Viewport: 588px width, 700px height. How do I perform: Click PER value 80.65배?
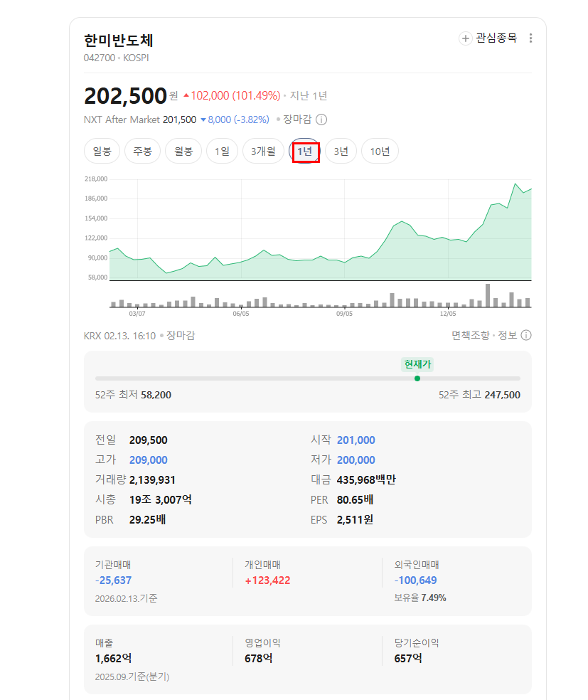coord(355,499)
